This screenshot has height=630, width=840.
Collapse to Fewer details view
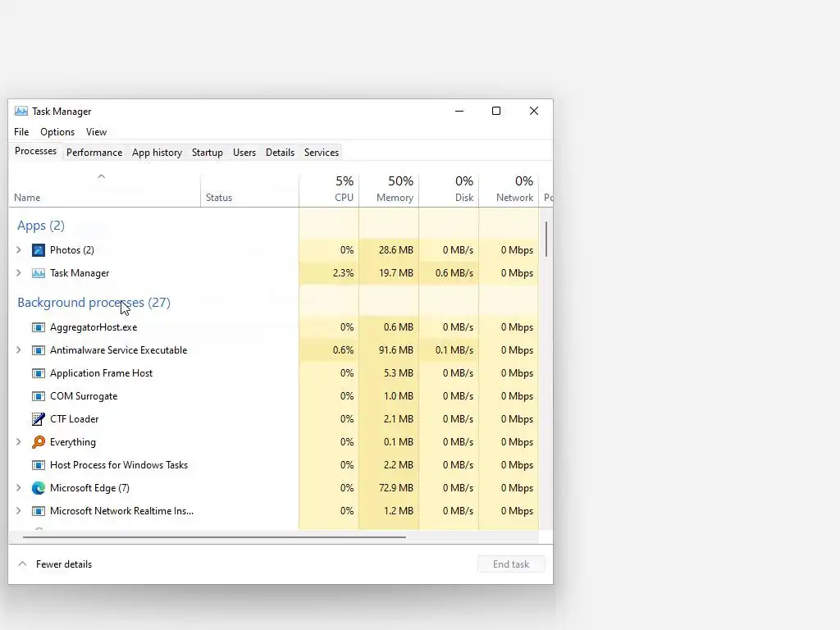click(55, 564)
